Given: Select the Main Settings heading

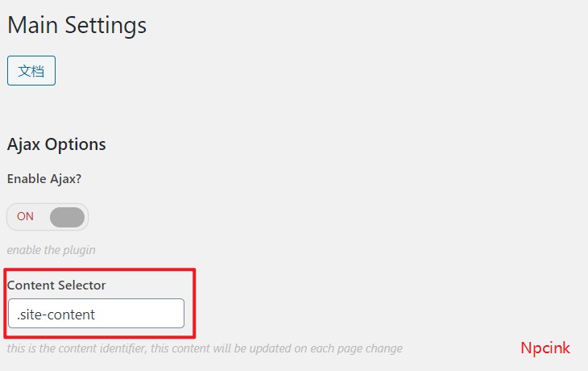Looking at the screenshot, I should point(77,25).
